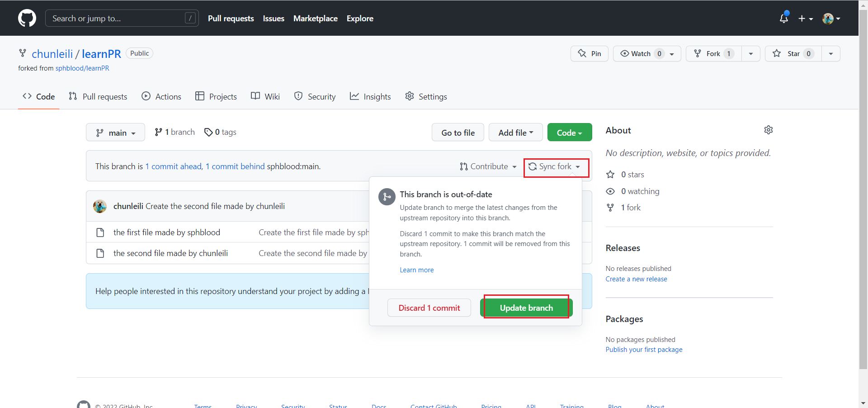Follow the sphblood/learnPR upstream link
Screen dimensions: 868x408
coord(82,68)
